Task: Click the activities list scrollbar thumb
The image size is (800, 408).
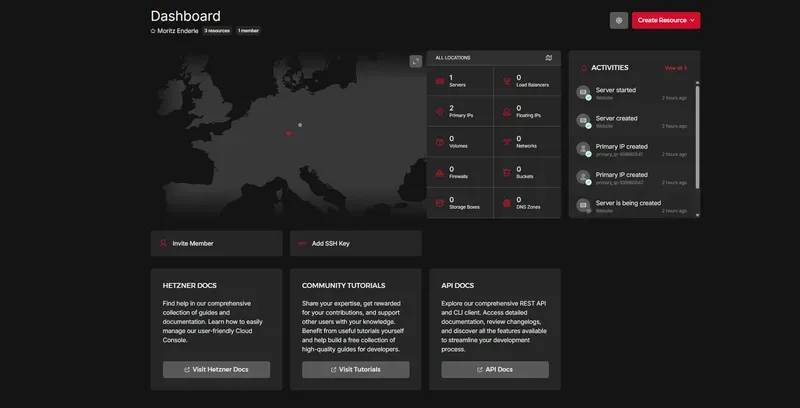Action: (x=697, y=137)
